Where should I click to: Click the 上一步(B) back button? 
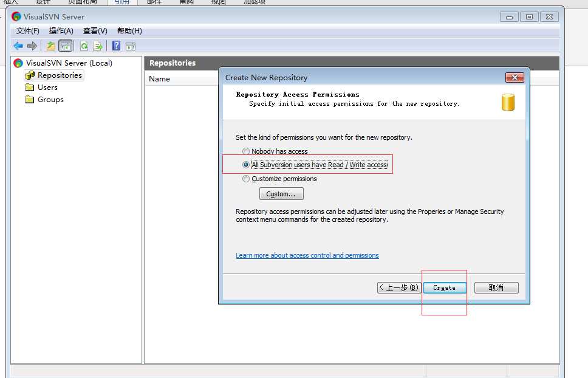pyautogui.click(x=399, y=287)
